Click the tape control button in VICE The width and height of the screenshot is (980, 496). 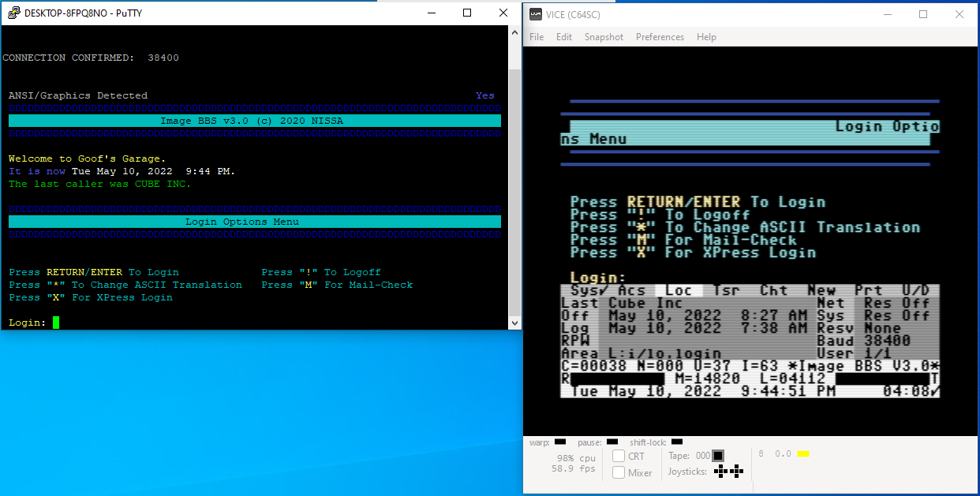718,456
